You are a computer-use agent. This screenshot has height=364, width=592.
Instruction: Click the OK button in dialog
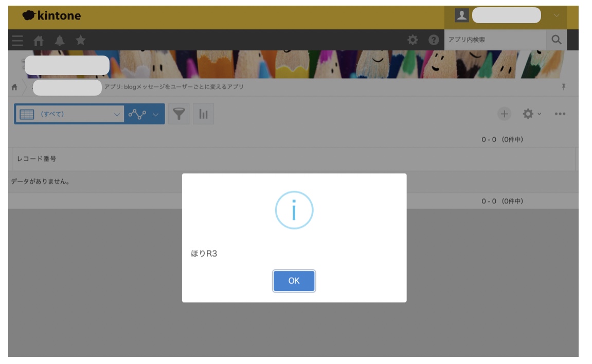pos(294,281)
